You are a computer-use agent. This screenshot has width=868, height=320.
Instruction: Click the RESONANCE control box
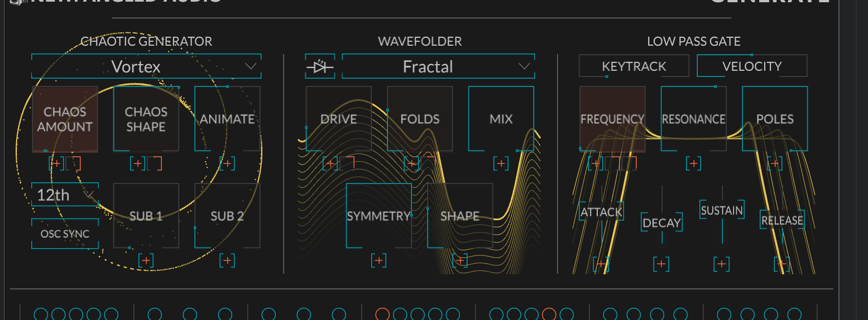click(694, 119)
